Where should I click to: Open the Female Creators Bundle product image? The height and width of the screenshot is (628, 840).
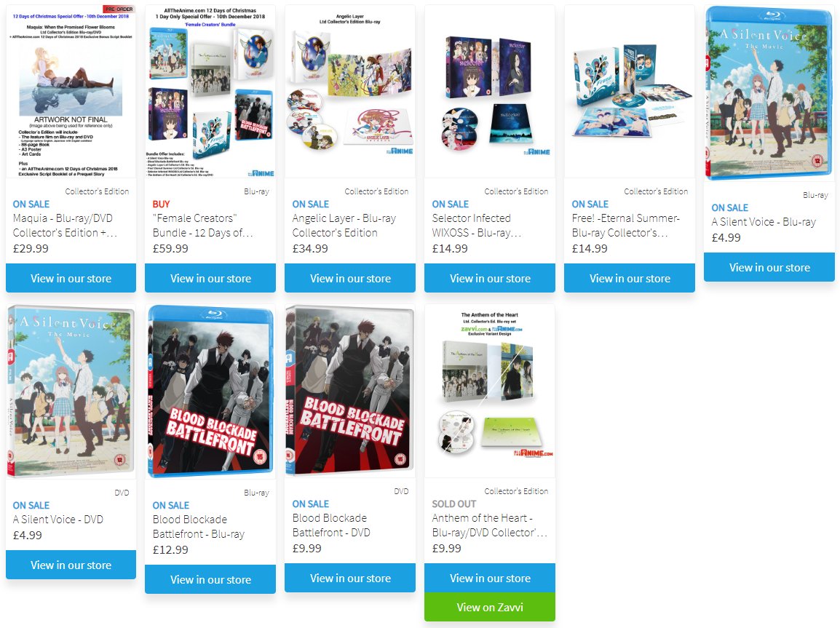coord(210,92)
